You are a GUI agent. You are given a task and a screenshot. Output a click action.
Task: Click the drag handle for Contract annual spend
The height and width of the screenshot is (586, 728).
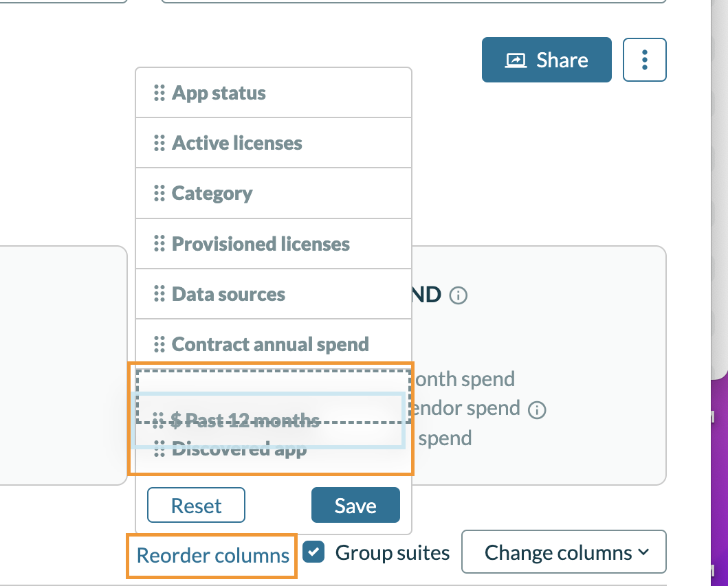click(159, 344)
